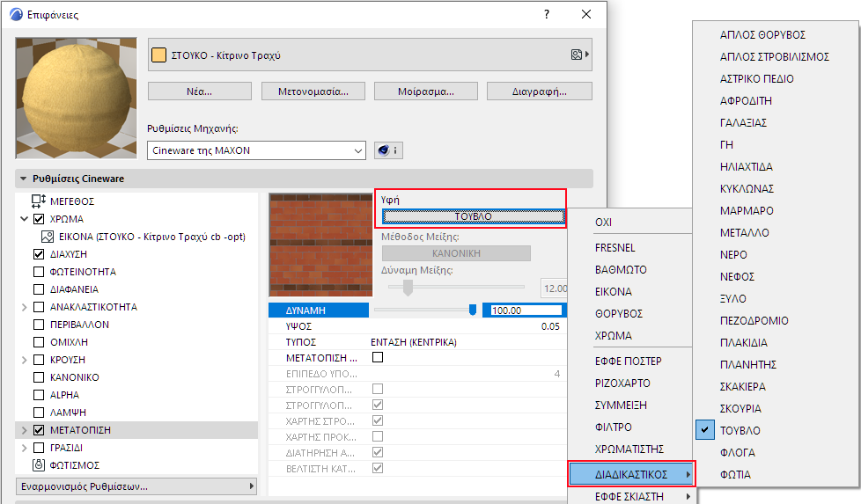Enable the ΠΕΡΙΒΑΛΛΟΝ checkbox

[39, 324]
